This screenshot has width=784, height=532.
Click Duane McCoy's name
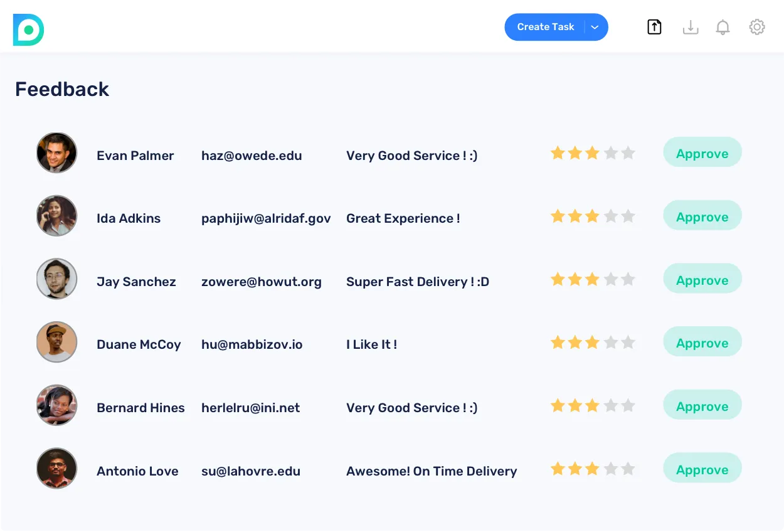click(x=139, y=344)
